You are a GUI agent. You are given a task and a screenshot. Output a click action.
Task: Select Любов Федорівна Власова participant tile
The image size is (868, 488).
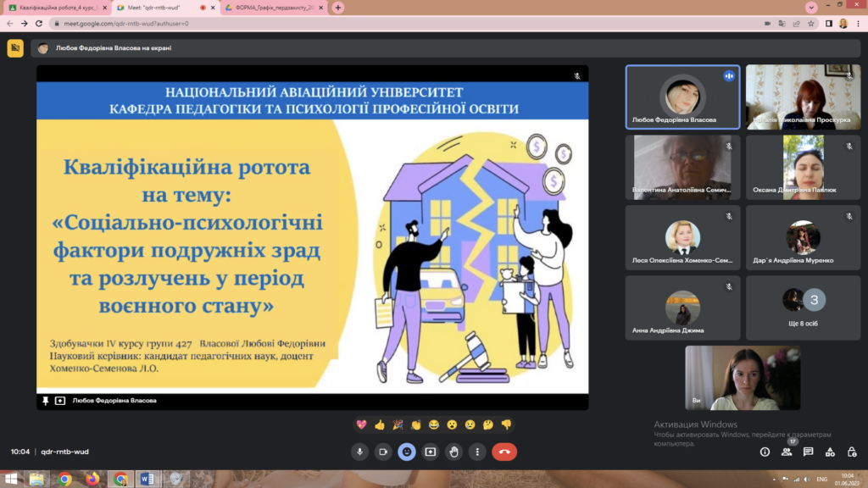pyautogui.click(x=682, y=97)
